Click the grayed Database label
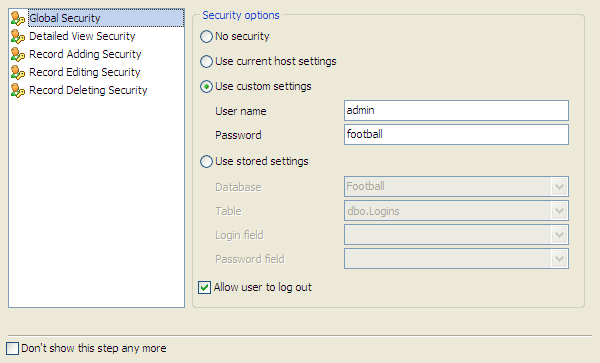The width and height of the screenshot is (600, 363). [238, 187]
